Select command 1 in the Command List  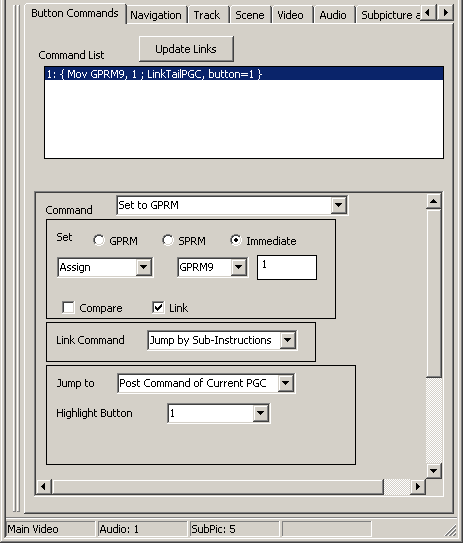[244, 74]
